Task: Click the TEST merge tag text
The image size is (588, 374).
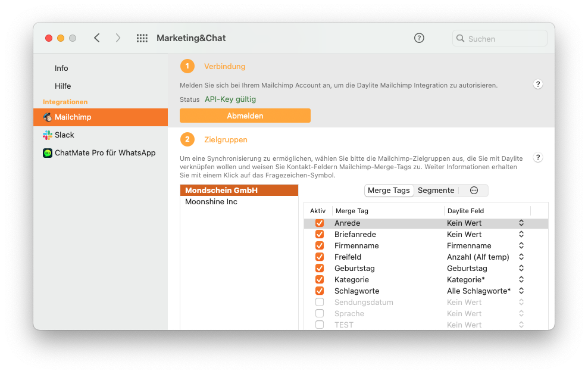Action: tap(344, 325)
